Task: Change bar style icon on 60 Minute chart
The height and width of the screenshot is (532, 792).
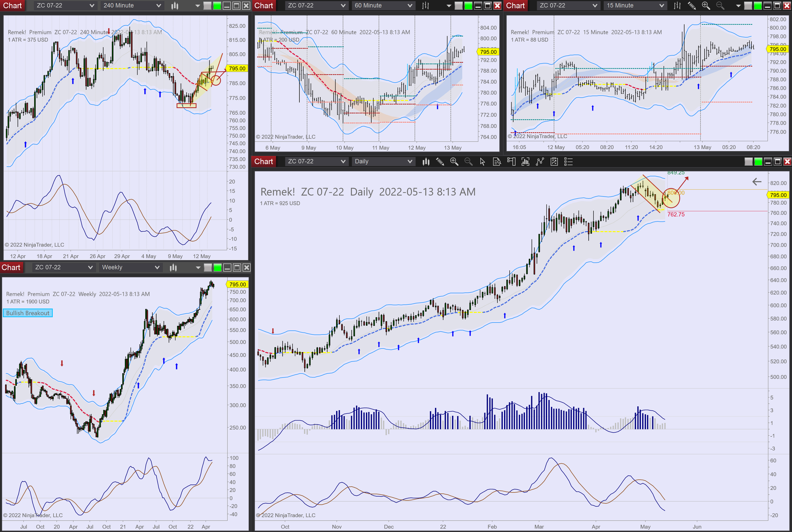Action: tap(425, 5)
